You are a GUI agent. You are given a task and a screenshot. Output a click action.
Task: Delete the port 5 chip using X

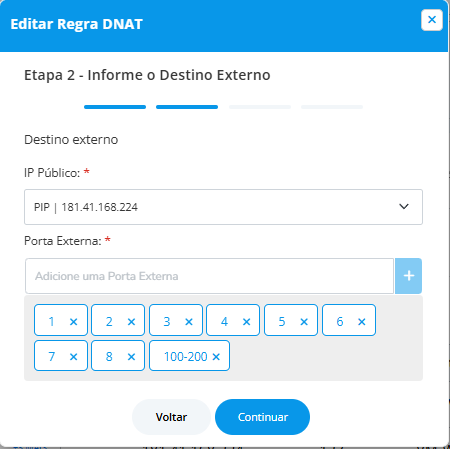point(304,322)
